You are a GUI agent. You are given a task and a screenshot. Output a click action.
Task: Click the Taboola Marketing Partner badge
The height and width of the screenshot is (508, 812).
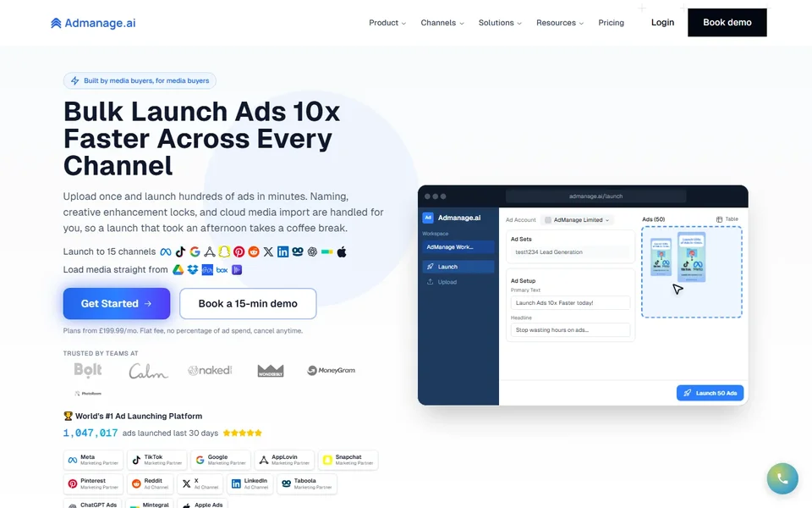(306, 483)
